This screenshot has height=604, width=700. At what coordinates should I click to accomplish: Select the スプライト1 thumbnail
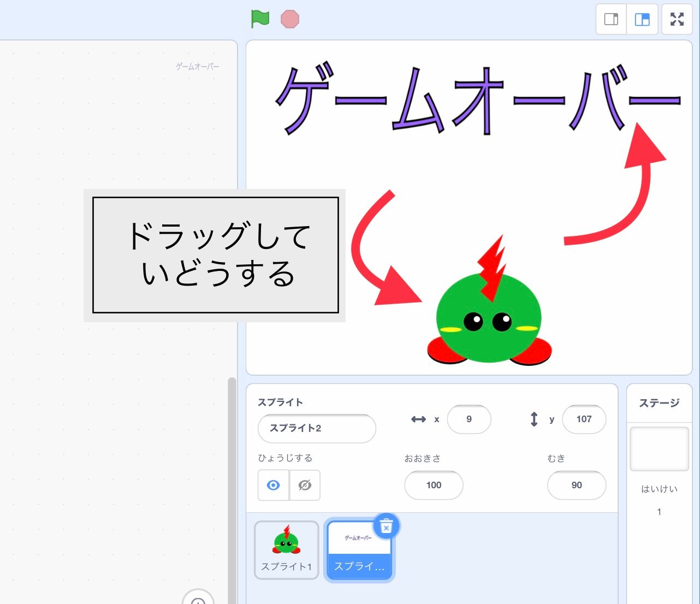tap(286, 549)
